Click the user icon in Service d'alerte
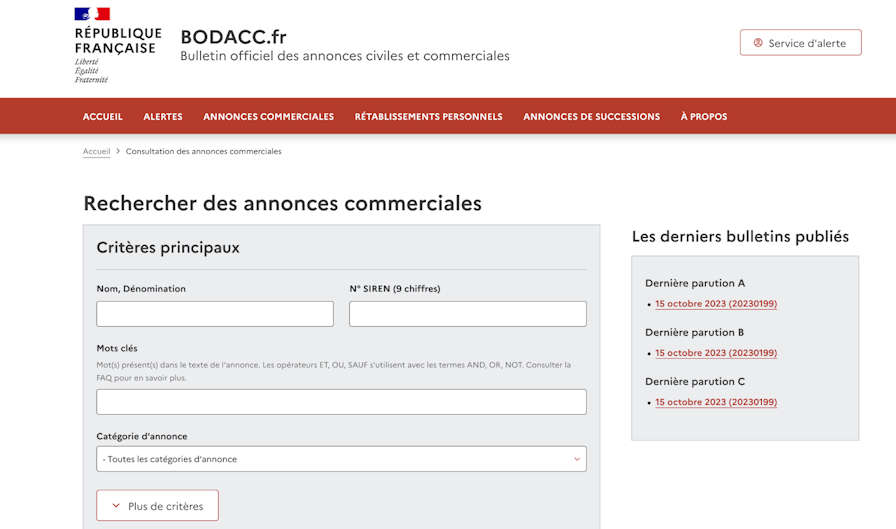Image resolution: width=896 pixels, height=529 pixels. (758, 43)
